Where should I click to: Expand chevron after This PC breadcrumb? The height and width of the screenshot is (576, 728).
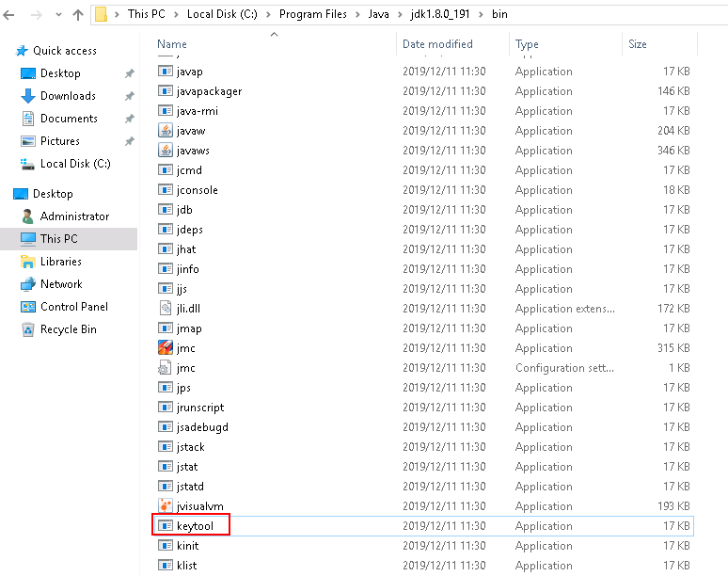(x=176, y=15)
